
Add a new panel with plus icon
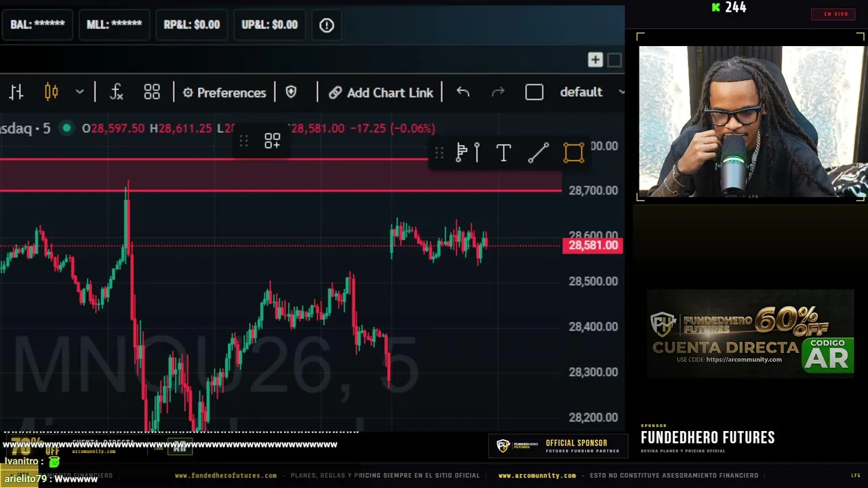tap(595, 60)
